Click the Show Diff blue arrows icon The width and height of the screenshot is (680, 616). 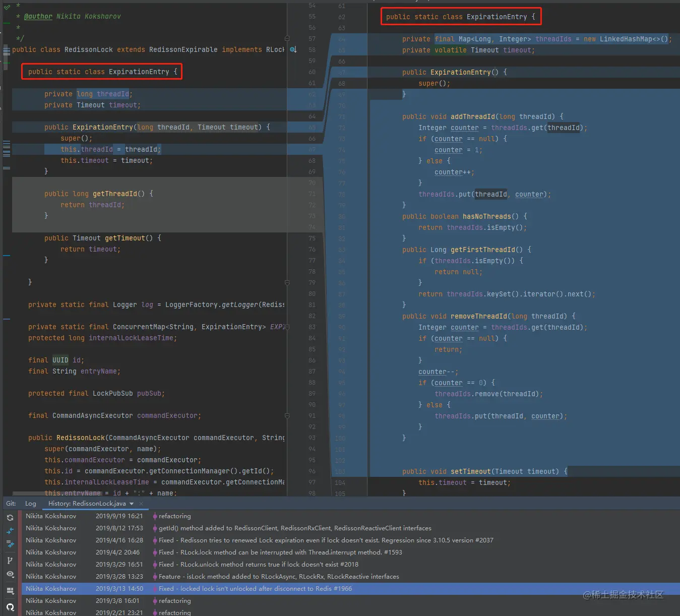[x=10, y=531]
